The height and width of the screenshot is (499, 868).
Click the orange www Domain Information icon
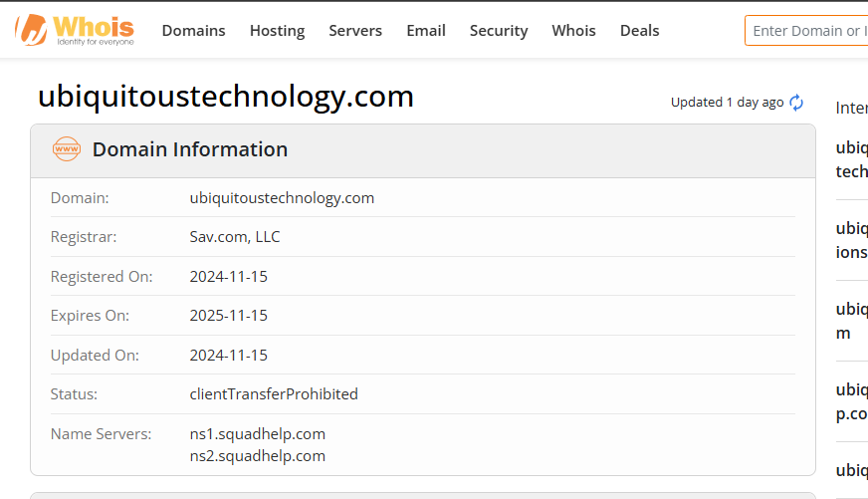(x=67, y=149)
